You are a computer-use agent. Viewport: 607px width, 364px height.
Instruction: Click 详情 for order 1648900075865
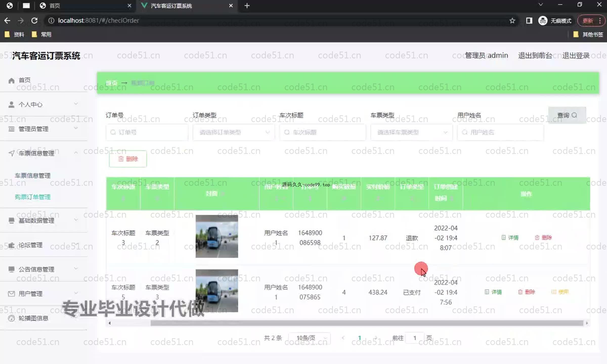point(493,292)
